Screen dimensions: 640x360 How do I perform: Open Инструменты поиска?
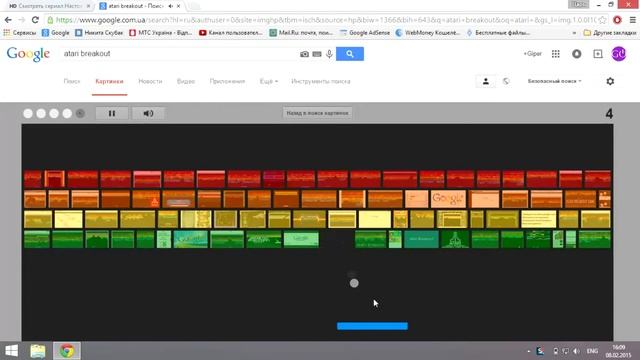pos(321,81)
